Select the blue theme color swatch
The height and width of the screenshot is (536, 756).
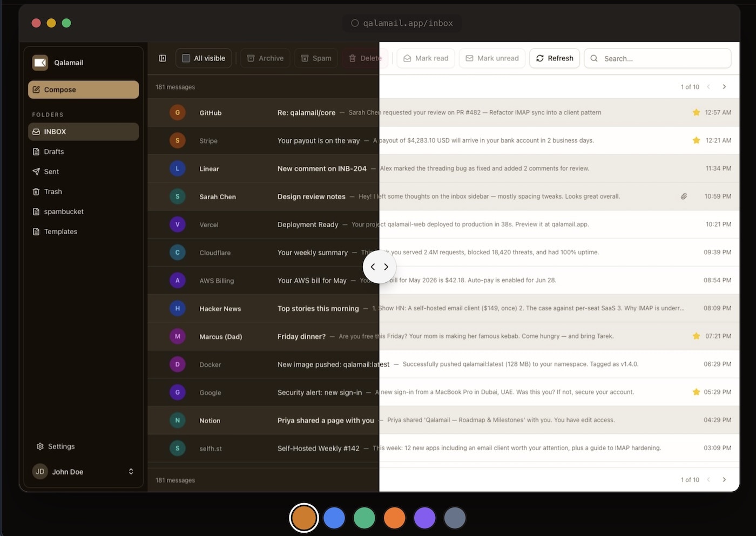334,518
